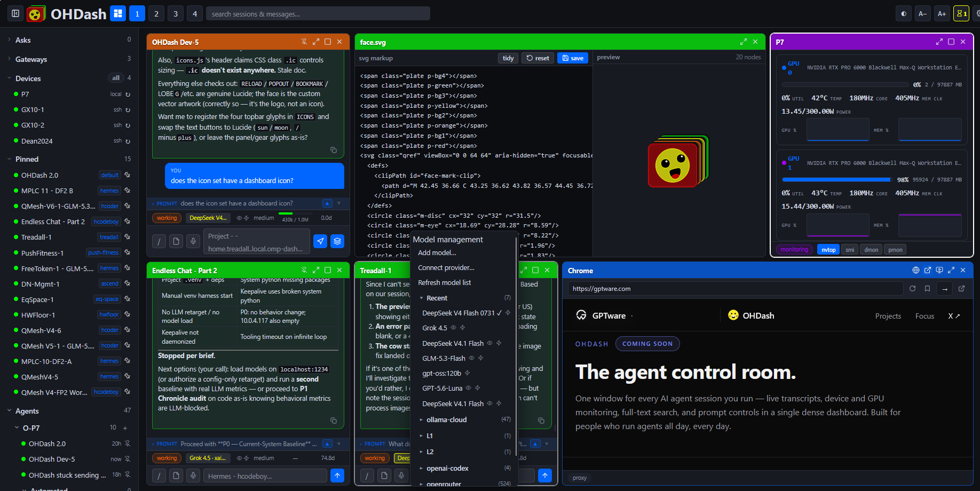The image size is (980, 491).
Task: Click the Chrome panel URL address field
Action: tap(736, 289)
